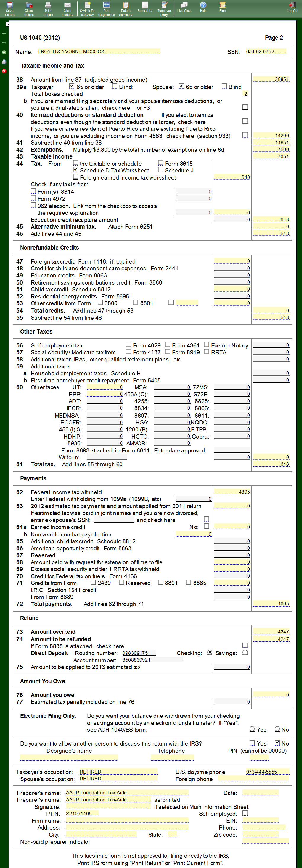
Task: Start a Live Chat session
Action: [184, 7]
